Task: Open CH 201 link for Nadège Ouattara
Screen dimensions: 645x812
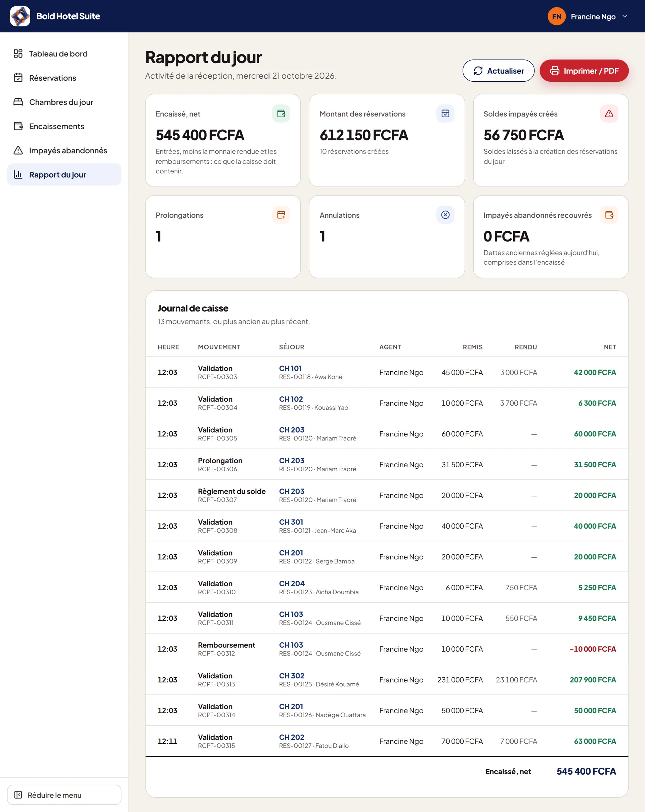Action: 291,707
